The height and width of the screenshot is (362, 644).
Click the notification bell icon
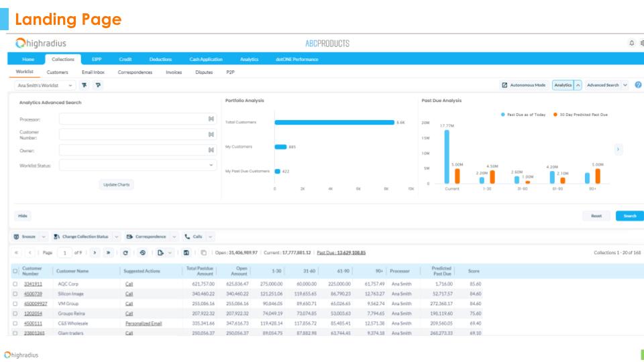click(x=631, y=44)
